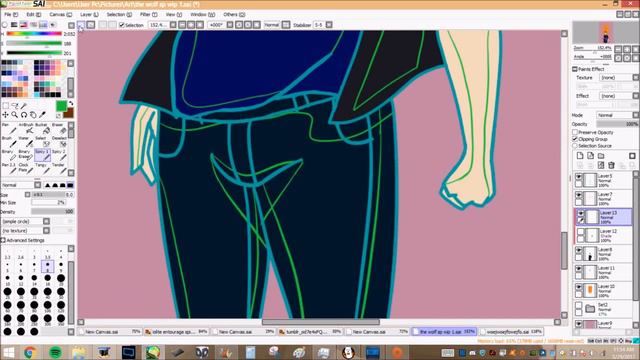Toggle the HSV slider panel
640x360 pixels.
tap(24, 25)
